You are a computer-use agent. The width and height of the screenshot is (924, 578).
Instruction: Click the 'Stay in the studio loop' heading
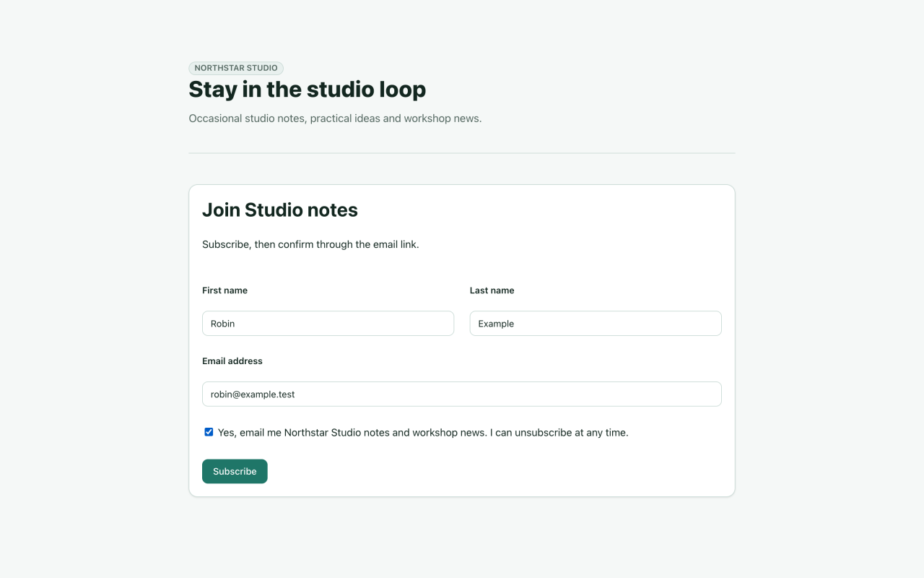click(308, 90)
